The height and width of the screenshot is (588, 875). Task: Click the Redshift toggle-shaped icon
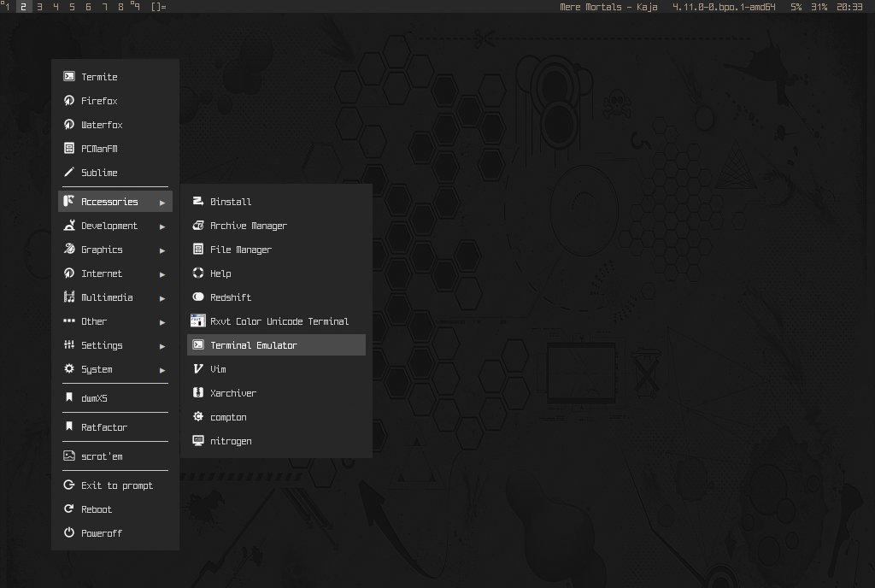tap(198, 297)
